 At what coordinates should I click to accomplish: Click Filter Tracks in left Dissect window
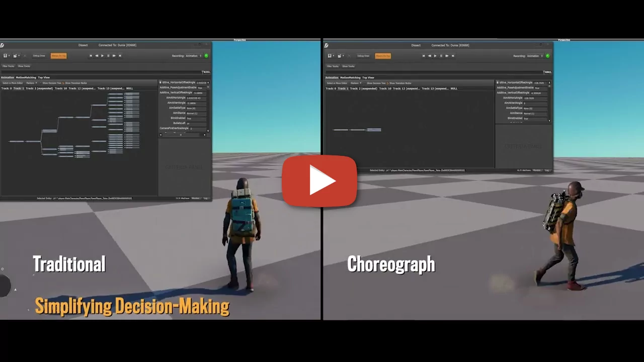pos(9,66)
